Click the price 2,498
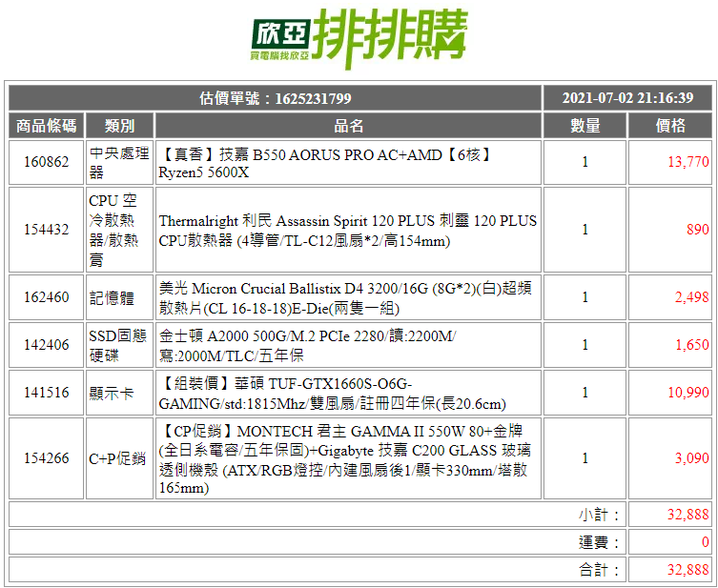Viewport: 718px width, 588px height. tap(692, 297)
